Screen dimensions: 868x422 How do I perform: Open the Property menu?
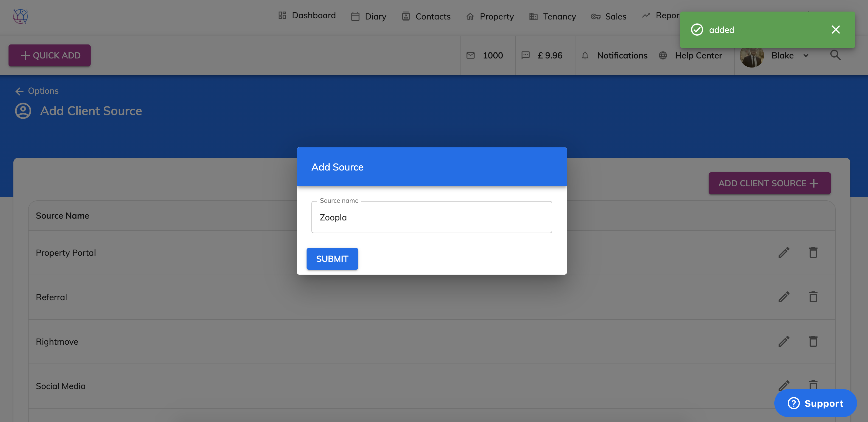click(x=490, y=16)
